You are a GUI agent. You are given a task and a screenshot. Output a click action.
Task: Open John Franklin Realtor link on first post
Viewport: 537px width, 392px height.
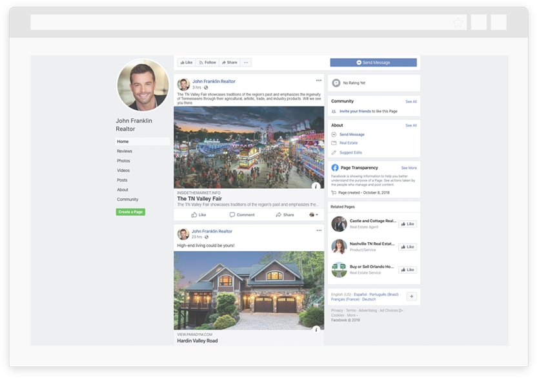(214, 81)
